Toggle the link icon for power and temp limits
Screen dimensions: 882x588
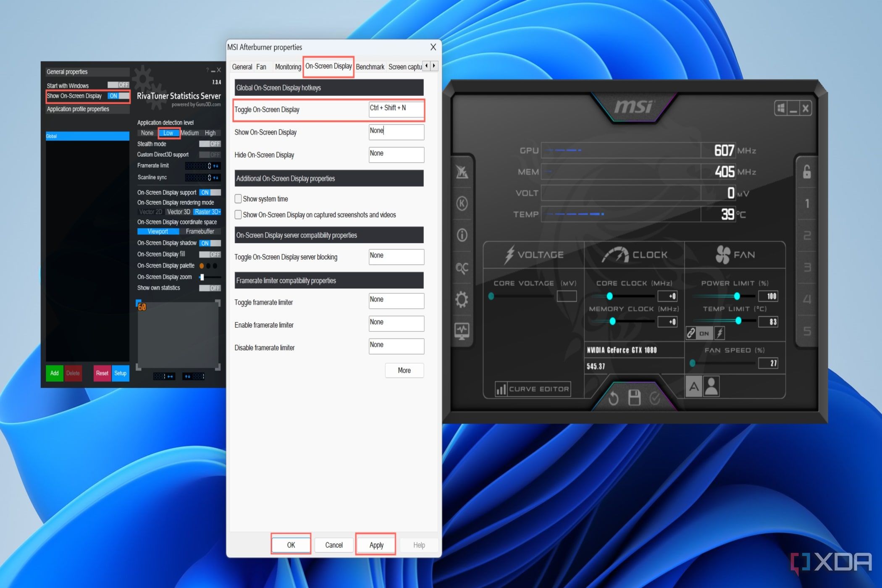click(691, 333)
